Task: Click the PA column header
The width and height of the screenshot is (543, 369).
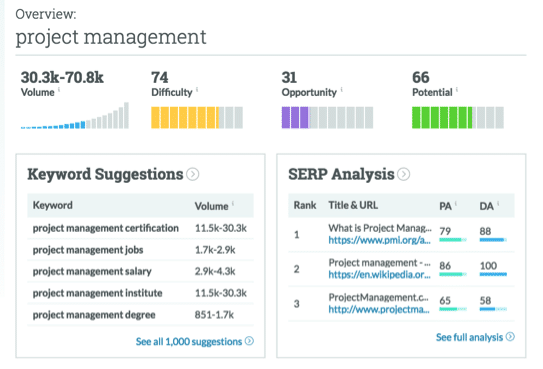Action: point(445,206)
